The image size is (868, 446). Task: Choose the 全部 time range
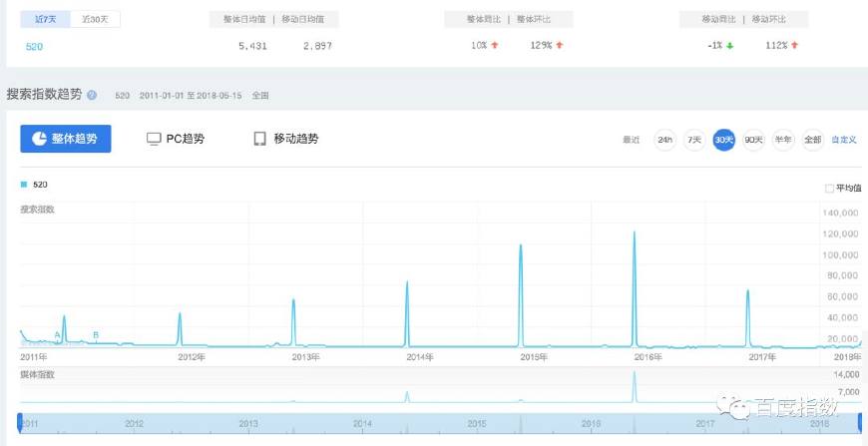pyautogui.click(x=813, y=140)
